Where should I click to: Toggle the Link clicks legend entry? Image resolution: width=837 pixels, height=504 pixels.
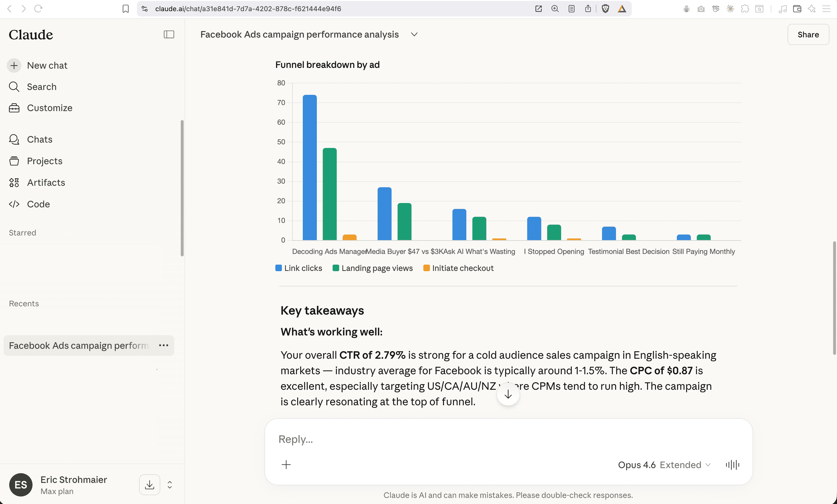(x=299, y=268)
